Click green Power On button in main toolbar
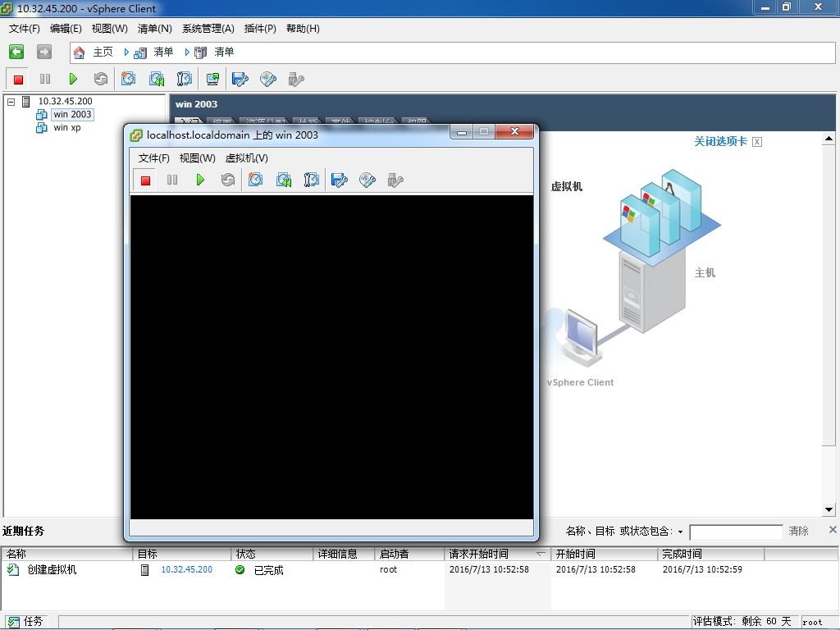Viewport: 840px width, 630px height. tap(73, 80)
